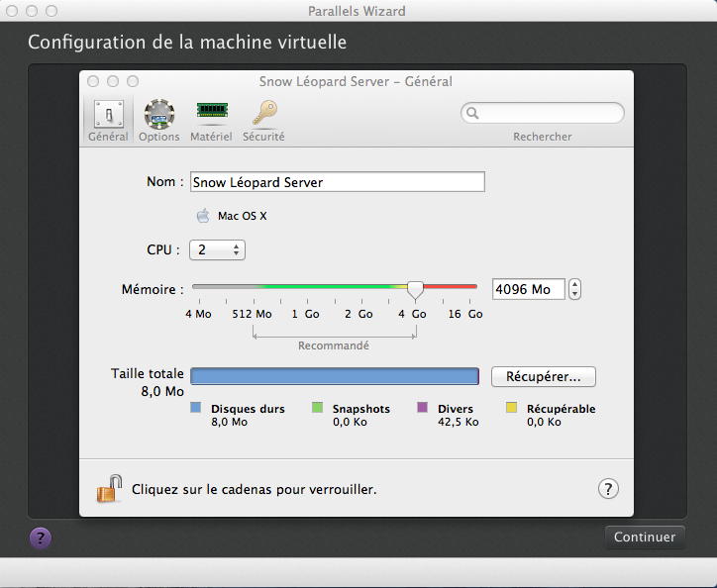The height and width of the screenshot is (588, 717).
Task: Click the memory stepper arrows next to 4096 Mo
Action: 574,289
